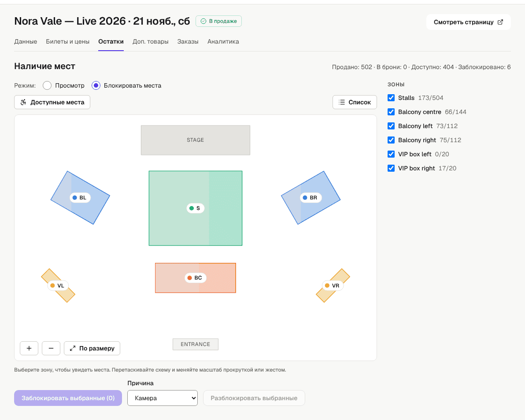
Task: Click the Продано: 502 statistics text
Action: 352,67
